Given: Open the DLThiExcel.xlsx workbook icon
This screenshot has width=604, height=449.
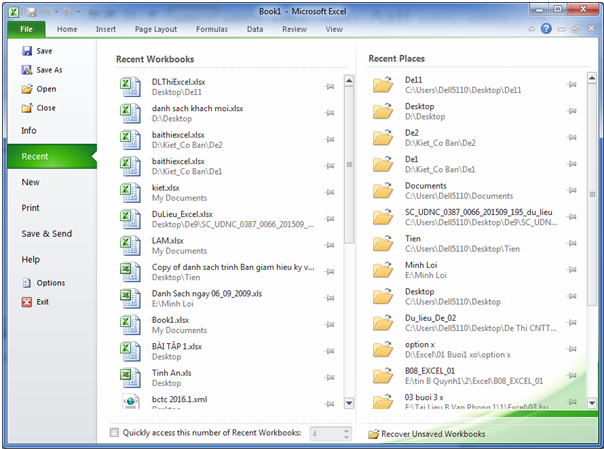Looking at the screenshot, I should click(x=130, y=87).
